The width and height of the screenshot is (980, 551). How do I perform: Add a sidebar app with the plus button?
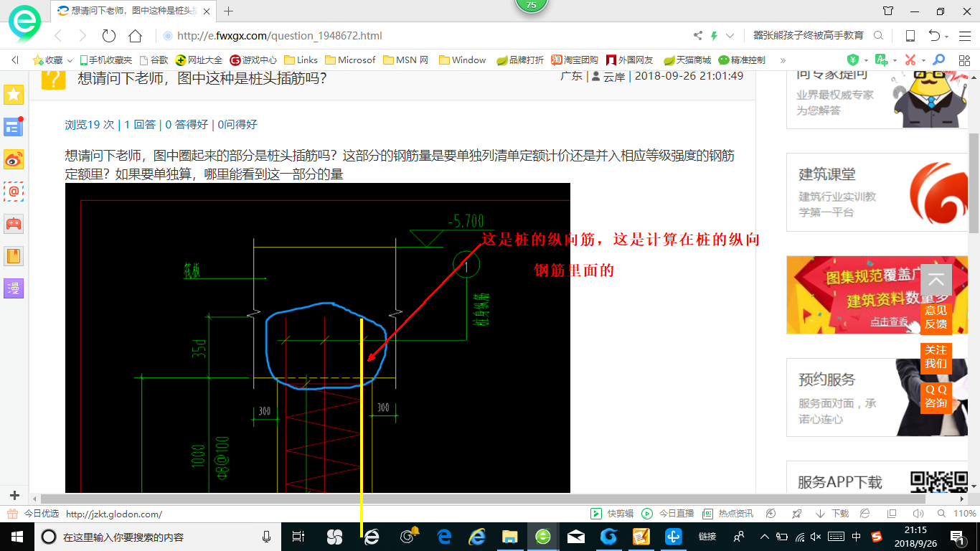click(14, 495)
